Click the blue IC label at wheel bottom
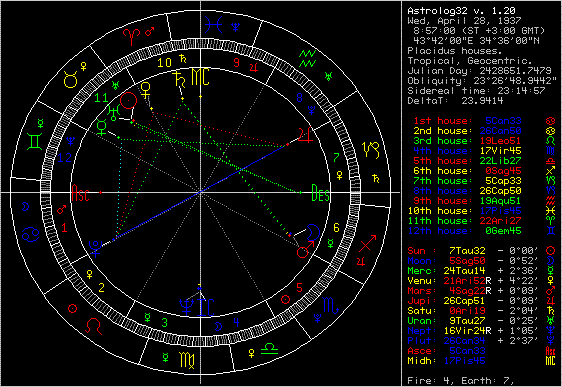 pyautogui.click(x=207, y=307)
